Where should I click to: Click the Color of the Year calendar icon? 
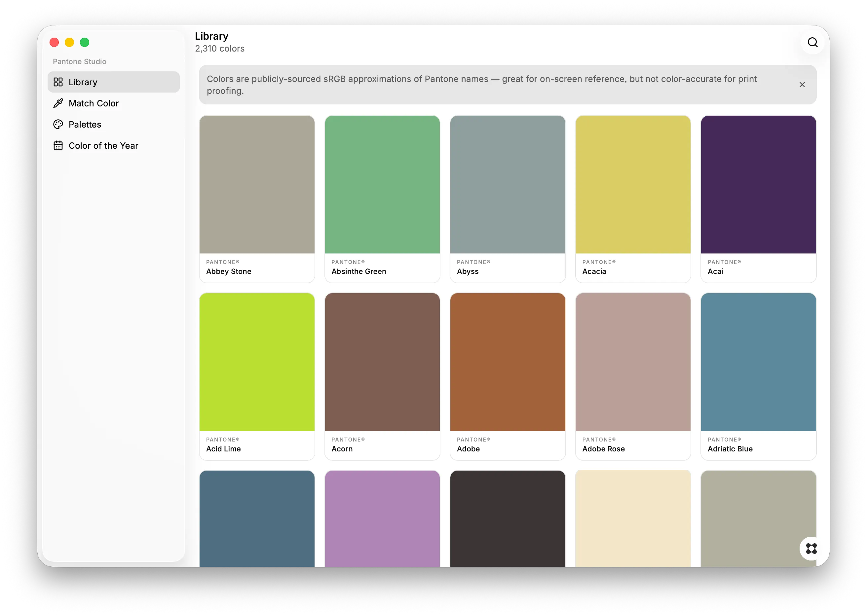58,146
